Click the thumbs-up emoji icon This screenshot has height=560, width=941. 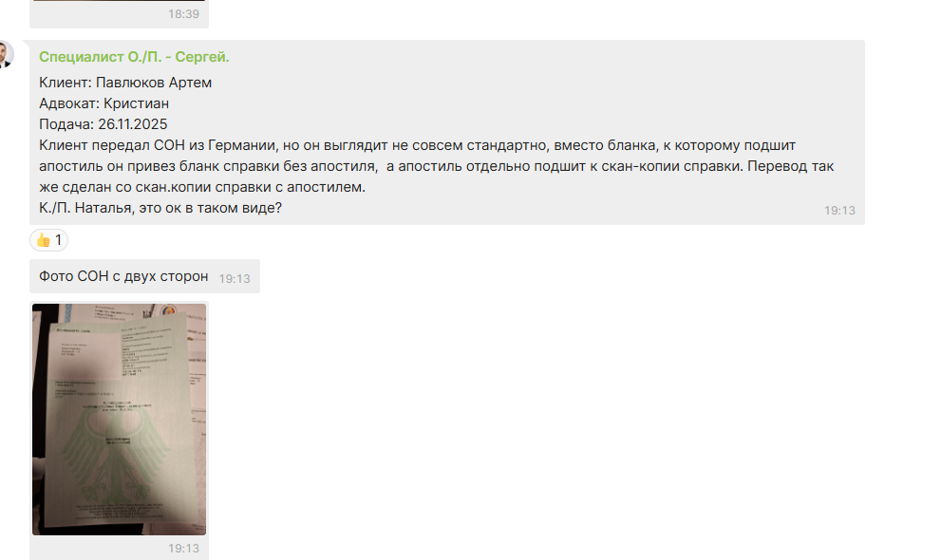[x=43, y=240]
